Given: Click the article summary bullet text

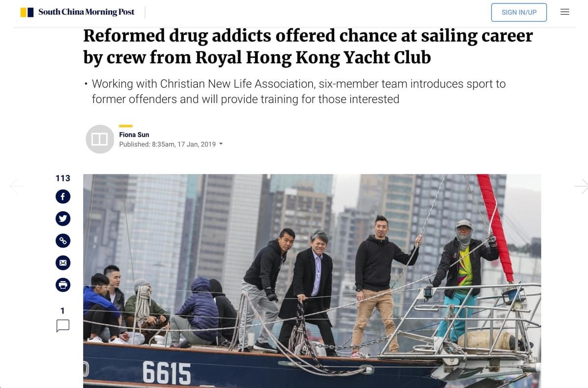Looking at the screenshot, I should (x=299, y=91).
